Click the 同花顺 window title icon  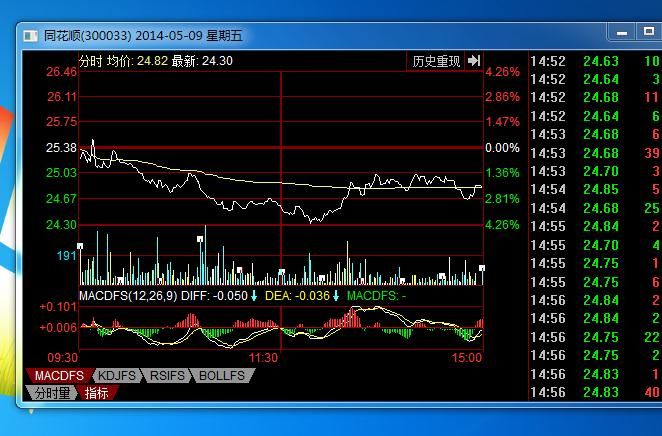[x=30, y=36]
